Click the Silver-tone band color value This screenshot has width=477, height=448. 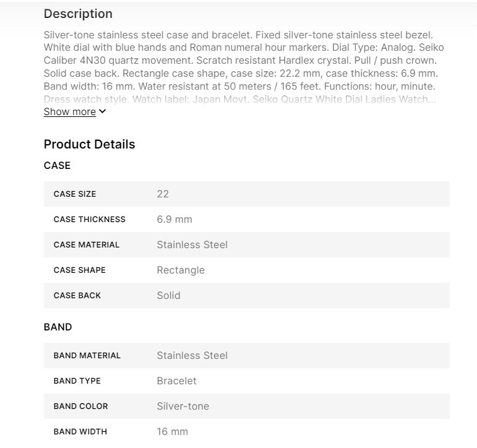click(x=183, y=406)
